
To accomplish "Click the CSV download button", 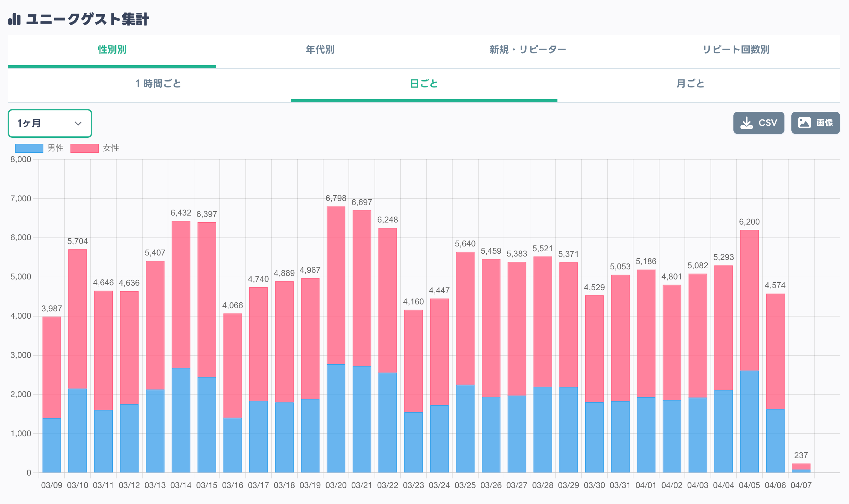I will (758, 123).
